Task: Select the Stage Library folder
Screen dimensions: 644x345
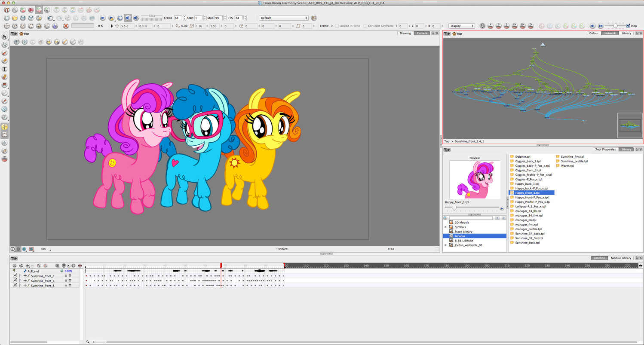Action: pos(463,232)
